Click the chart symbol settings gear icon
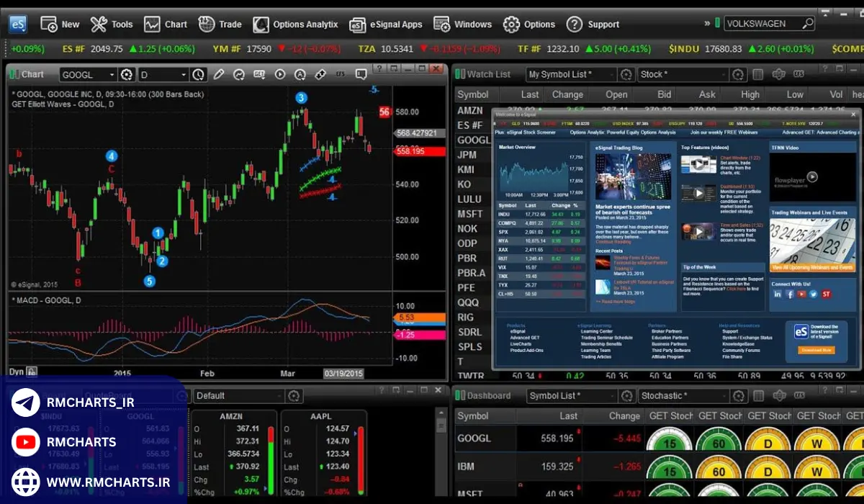The height and width of the screenshot is (504, 864). (x=127, y=75)
